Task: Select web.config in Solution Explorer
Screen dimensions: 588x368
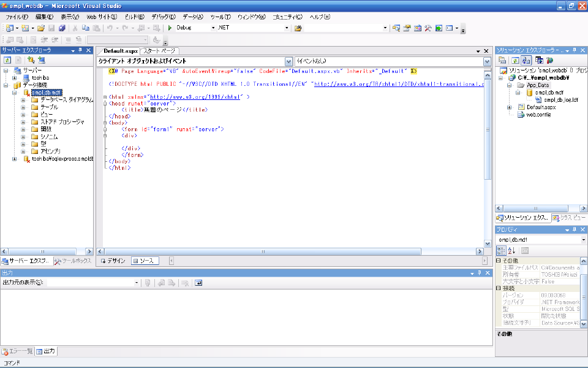Action: click(x=538, y=115)
